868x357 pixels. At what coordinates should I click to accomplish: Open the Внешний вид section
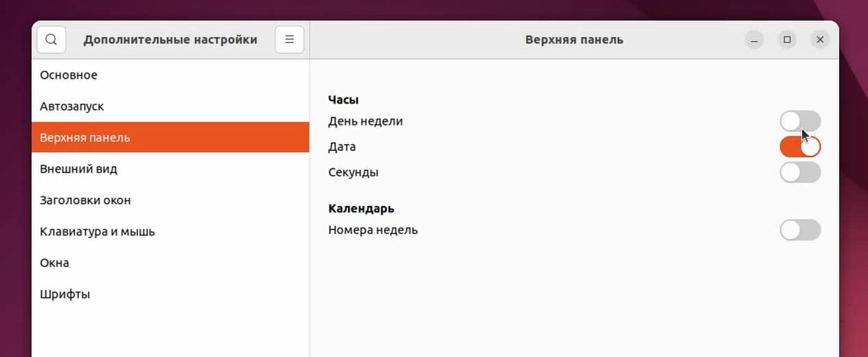point(170,169)
